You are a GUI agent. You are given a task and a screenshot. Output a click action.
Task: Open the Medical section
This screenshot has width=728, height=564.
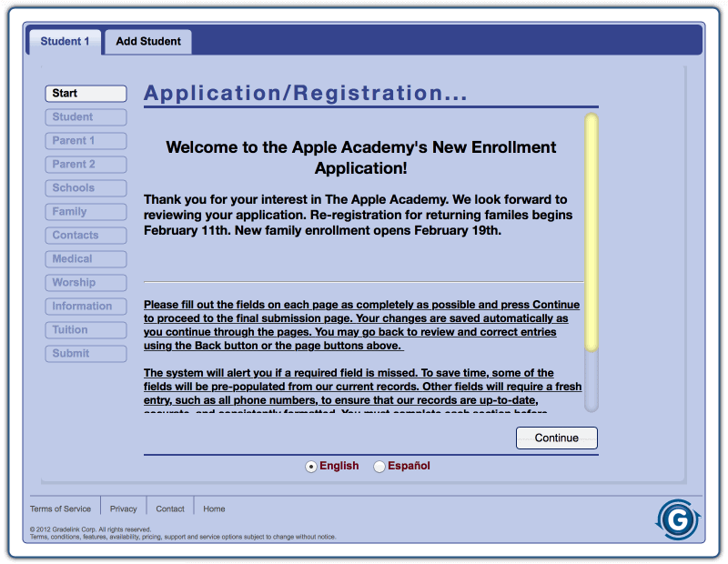click(86, 259)
